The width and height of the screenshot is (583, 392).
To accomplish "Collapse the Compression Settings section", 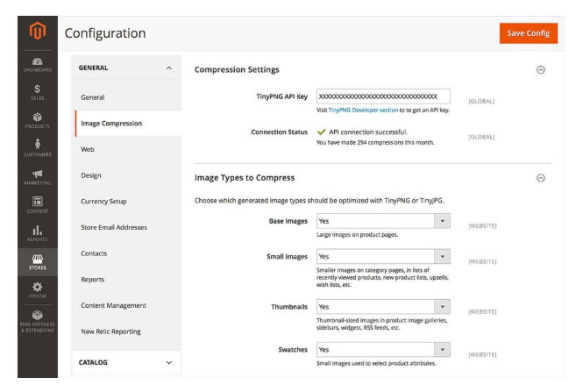I will pos(541,70).
